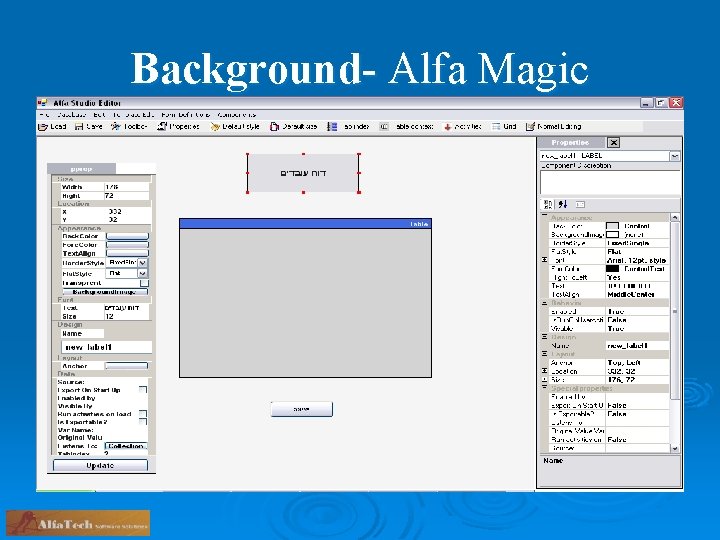The width and height of the screenshot is (720, 540).
Task: Click the Activities red arrow icon
Action: coord(447,127)
